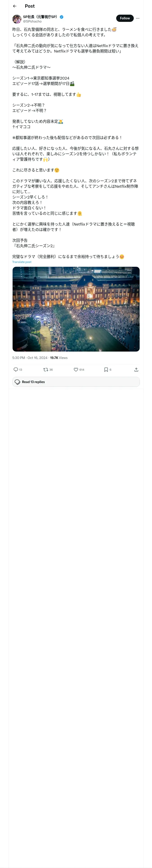The image size is (152, 868).
Task: Follow the SP社長 account
Action: 125,18
